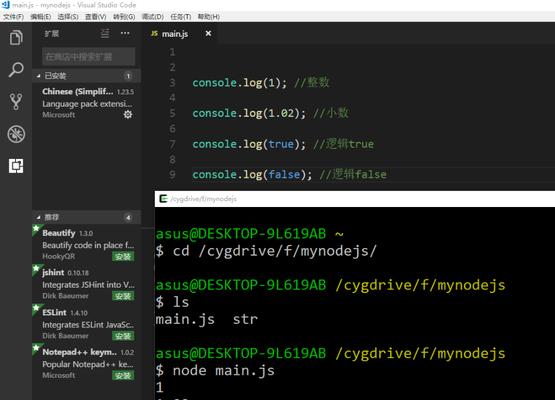Image resolution: width=555 pixels, height=400 pixels.
Task: Close the main.js editor tab
Action: click(208, 33)
